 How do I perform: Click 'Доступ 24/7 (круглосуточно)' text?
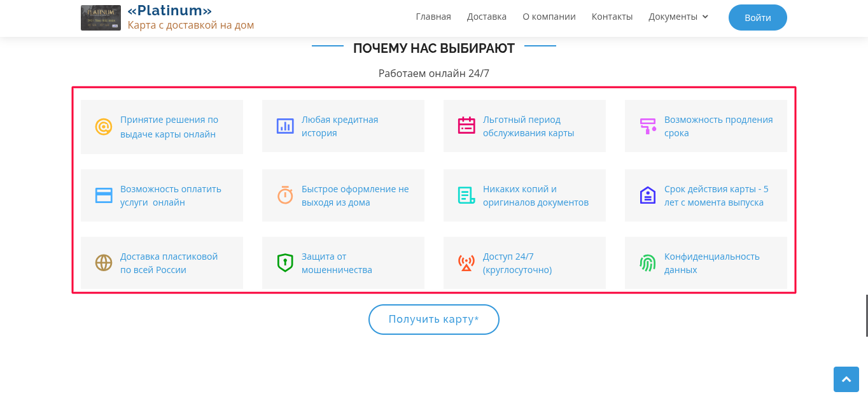click(517, 263)
